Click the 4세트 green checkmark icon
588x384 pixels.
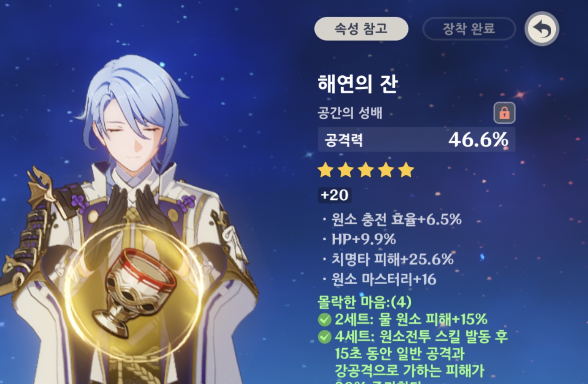(325, 337)
